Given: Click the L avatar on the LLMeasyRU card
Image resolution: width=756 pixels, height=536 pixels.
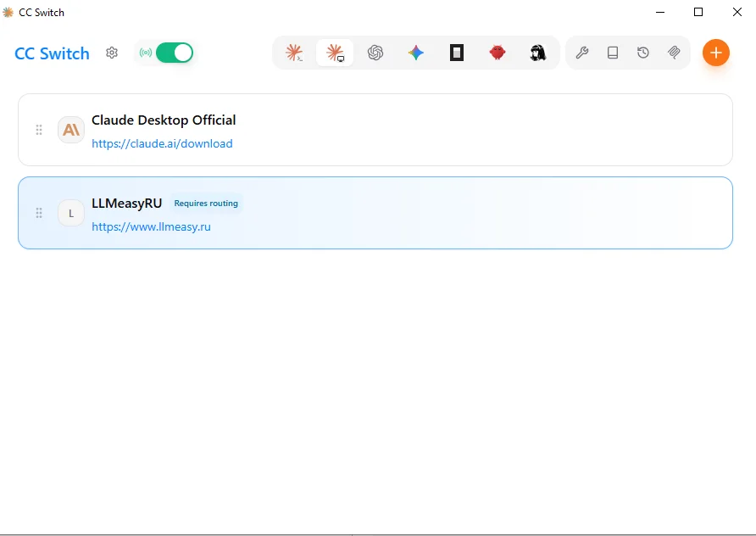Looking at the screenshot, I should (x=71, y=213).
